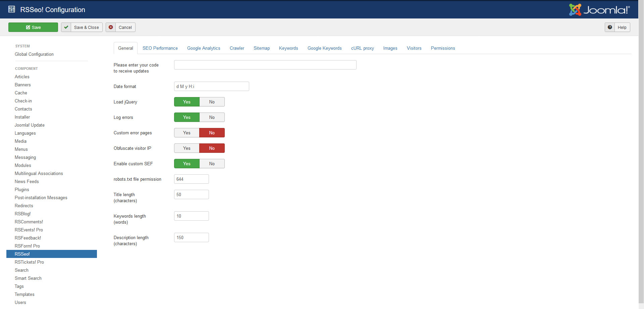The height and width of the screenshot is (309, 644).
Task: Set Load jQuery to No
Action: pyautogui.click(x=212, y=102)
